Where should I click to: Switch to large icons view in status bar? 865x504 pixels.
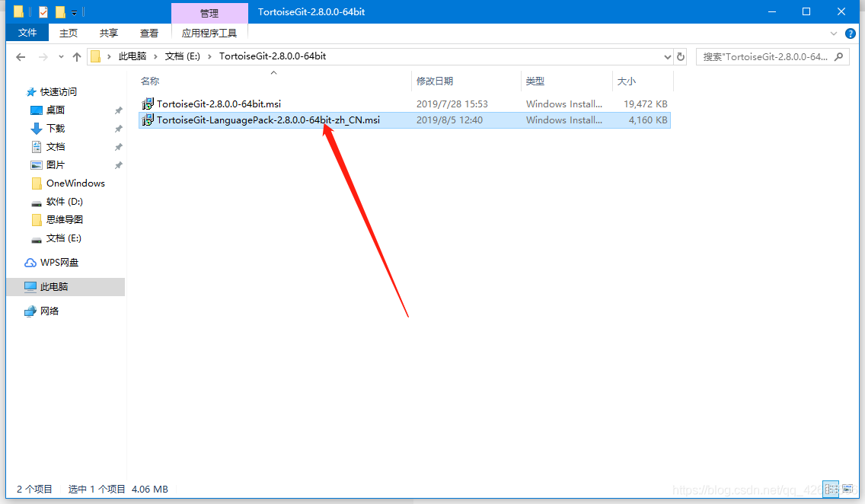pyautogui.click(x=847, y=489)
